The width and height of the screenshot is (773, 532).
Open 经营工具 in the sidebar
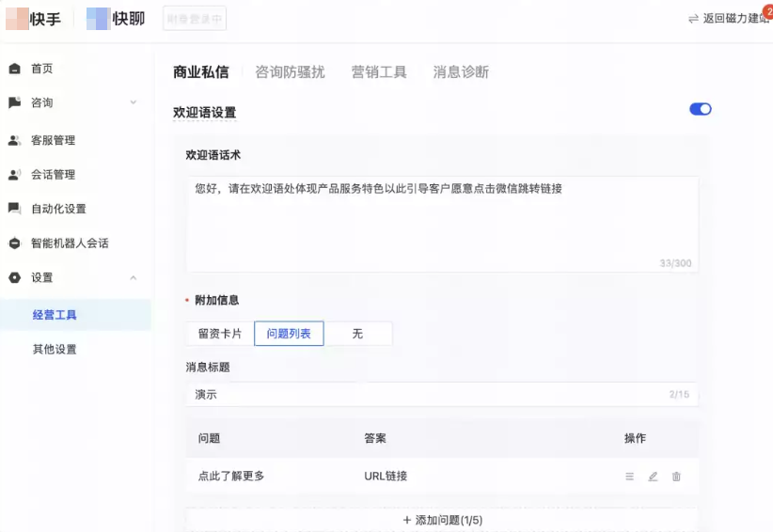(x=75, y=315)
